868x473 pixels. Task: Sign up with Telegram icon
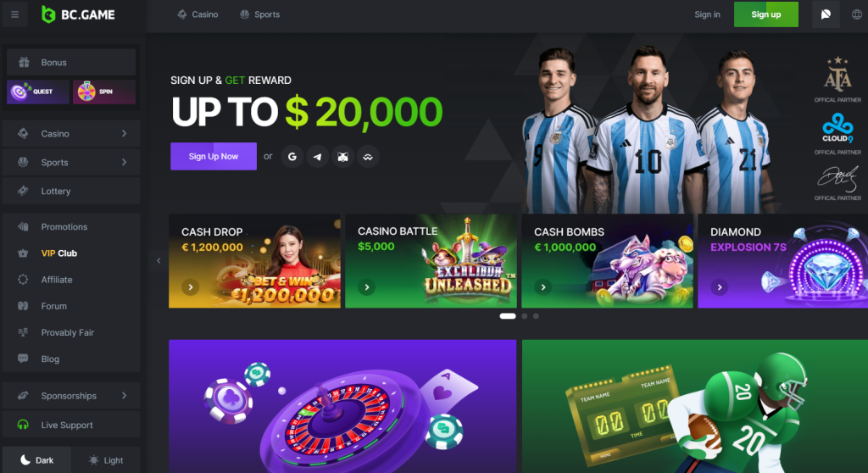(317, 157)
